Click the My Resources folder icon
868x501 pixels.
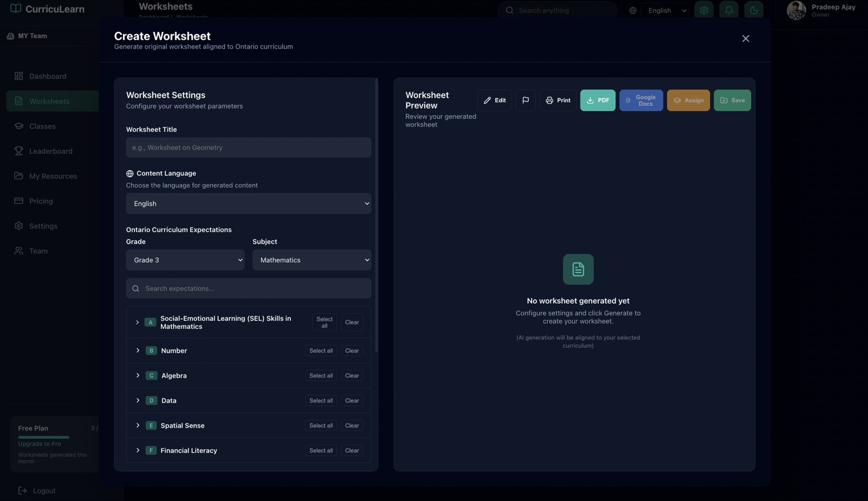pos(19,176)
